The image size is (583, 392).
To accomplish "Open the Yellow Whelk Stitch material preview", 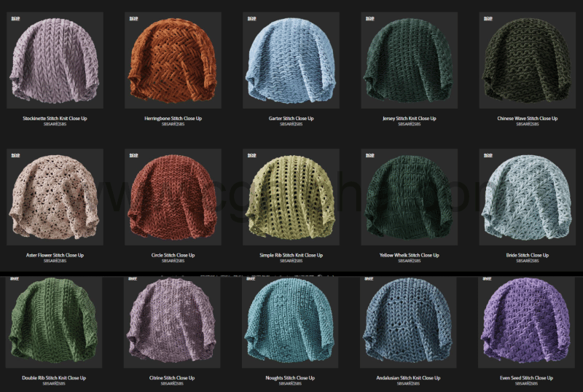I will point(410,197).
